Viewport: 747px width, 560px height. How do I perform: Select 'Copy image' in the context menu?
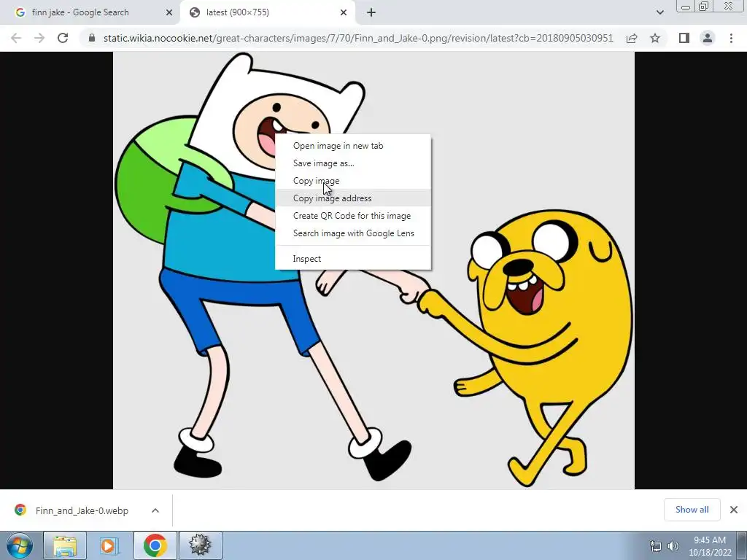353,181
